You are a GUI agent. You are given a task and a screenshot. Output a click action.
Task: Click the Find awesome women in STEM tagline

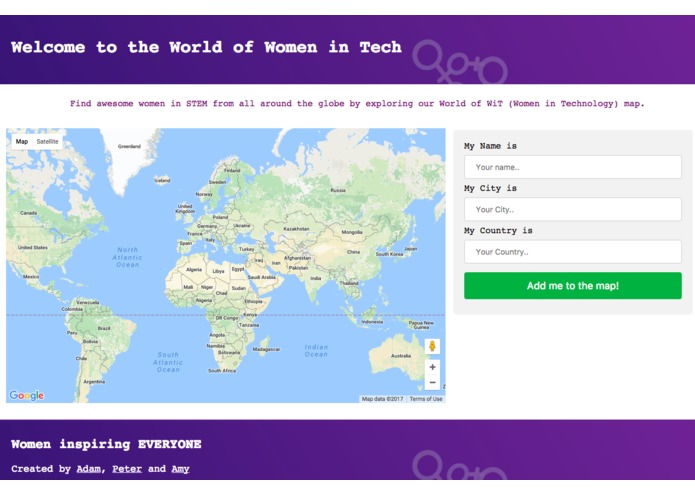[357, 104]
